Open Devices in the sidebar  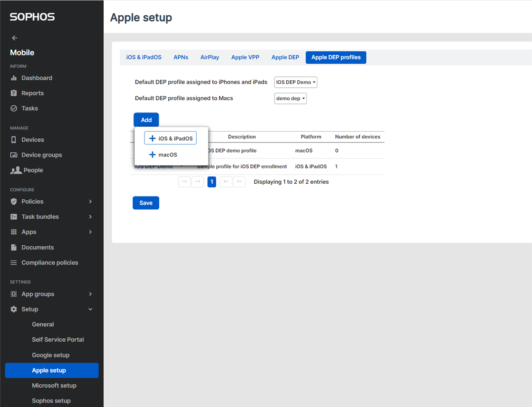click(33, 140)
